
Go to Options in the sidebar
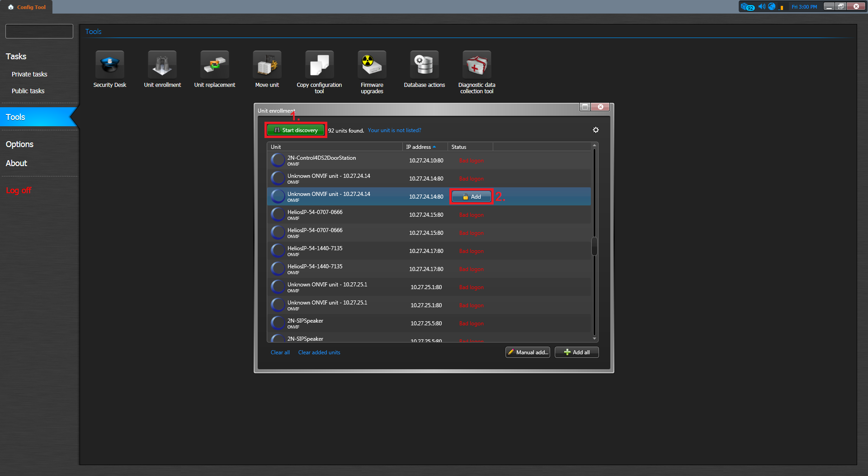19,144
